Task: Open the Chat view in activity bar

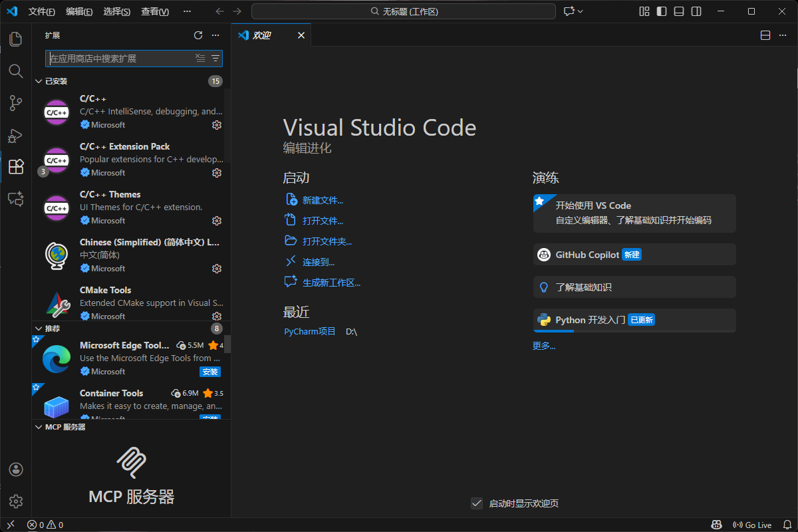Action: click(16, 199)
